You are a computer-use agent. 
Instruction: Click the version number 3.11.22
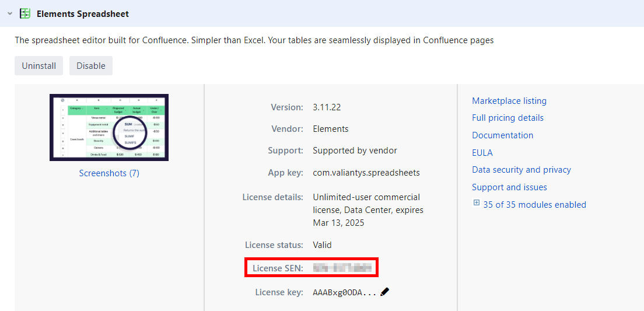(x=327, y=107)
